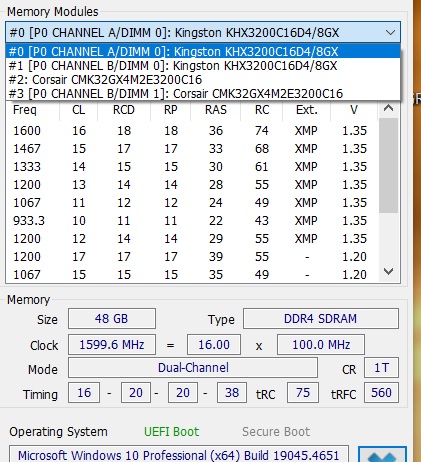Click the Ext. column header
The width and height of the screenshot is (421, 462).
point(306,110)
